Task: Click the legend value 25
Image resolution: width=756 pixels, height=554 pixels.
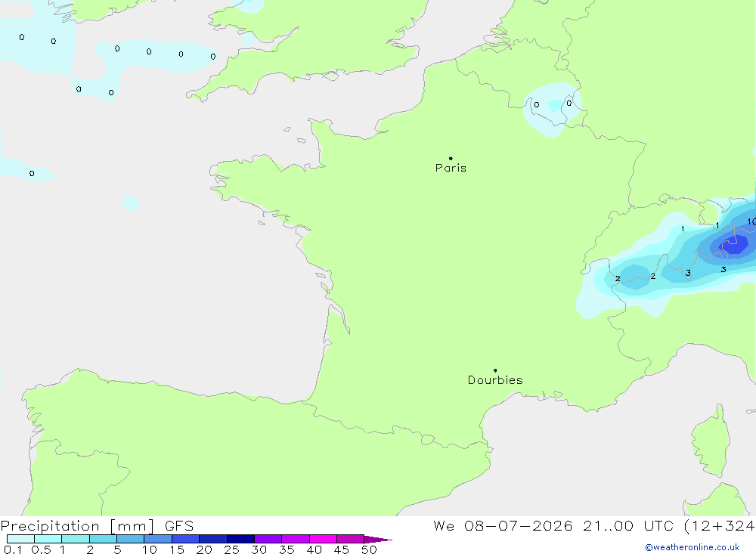Action: tap(231, 549)
